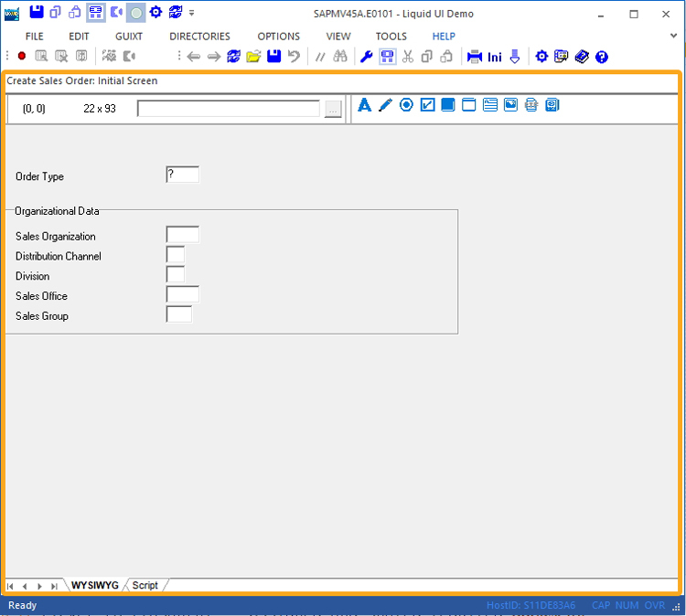Select the pencil edit tool
686x616 pixels.
pos(385,105)
